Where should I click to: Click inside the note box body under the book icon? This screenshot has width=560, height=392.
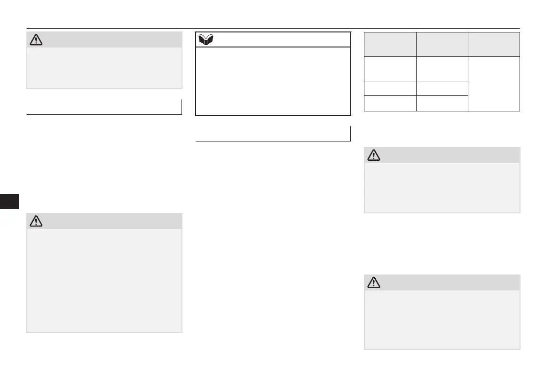click(273, 80)
